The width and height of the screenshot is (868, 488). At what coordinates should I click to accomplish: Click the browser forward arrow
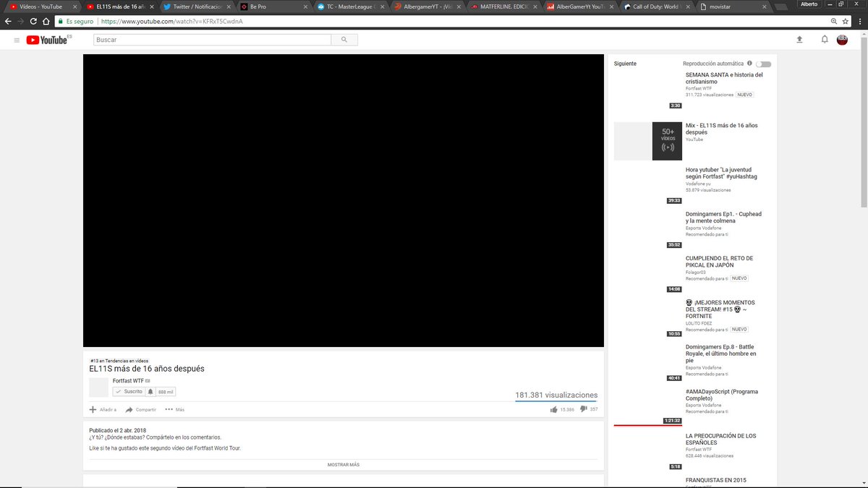20,21
